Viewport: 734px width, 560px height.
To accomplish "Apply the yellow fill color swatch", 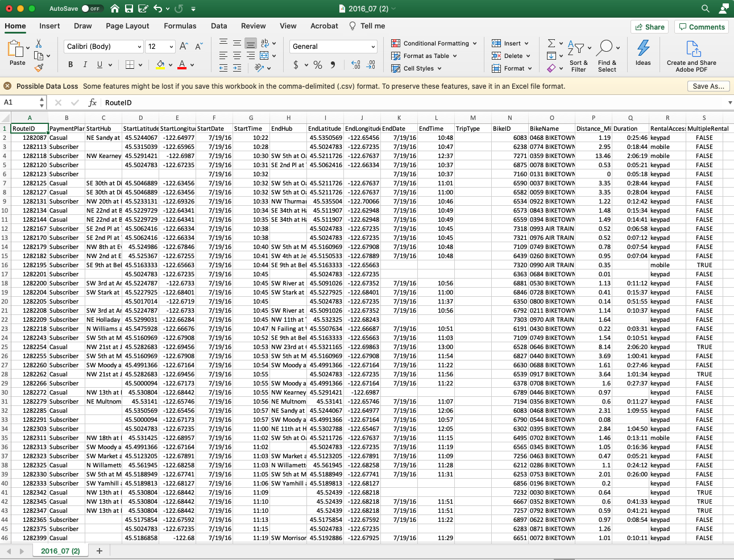I will click(x=160, y=65).
